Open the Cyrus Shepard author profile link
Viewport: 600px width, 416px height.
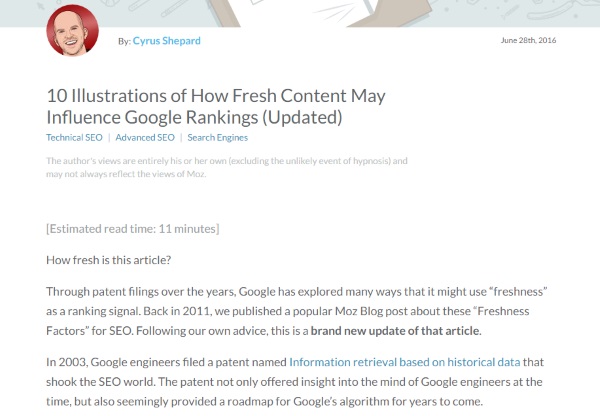tap(167, 41)
